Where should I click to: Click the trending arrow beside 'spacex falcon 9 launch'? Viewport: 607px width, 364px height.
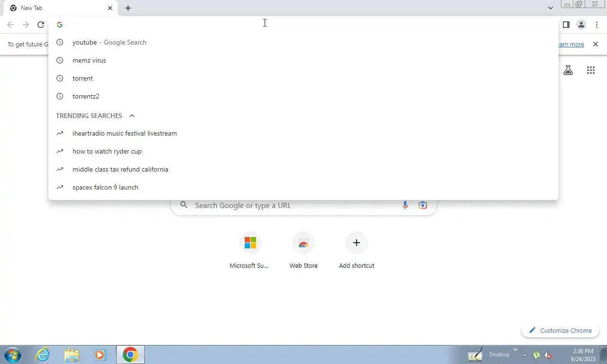pos(60,187)
